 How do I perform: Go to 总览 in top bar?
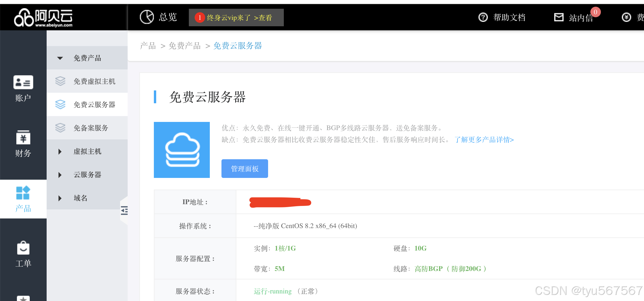coord(168,17)
